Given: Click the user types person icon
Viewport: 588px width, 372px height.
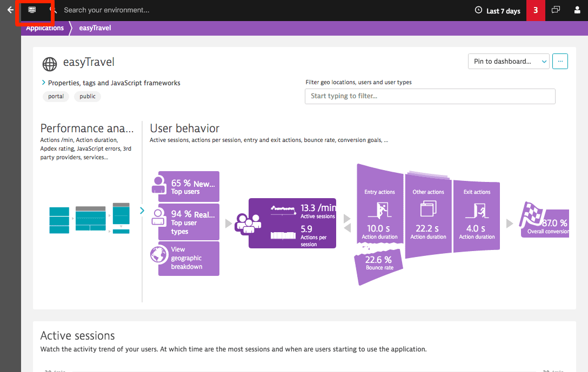Looking at the screenshot, I should 158,217.
